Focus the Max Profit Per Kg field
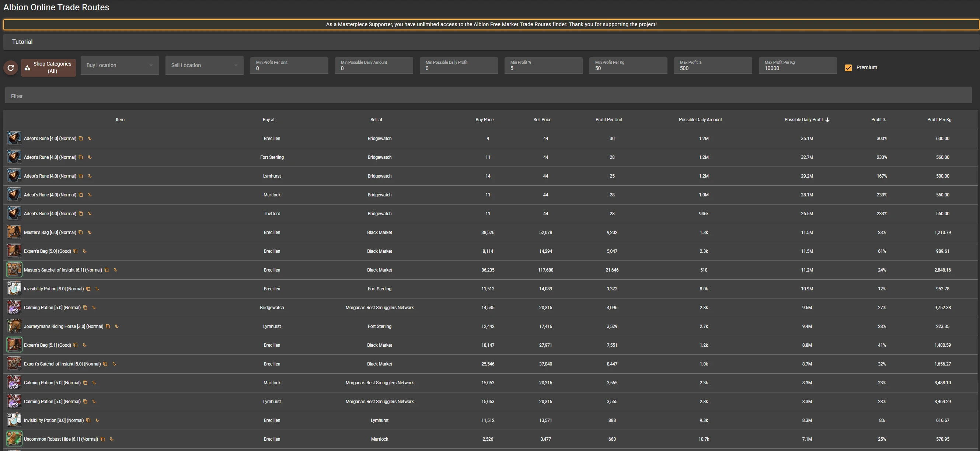Screen dimensions: 980x451 pos(797,69)
